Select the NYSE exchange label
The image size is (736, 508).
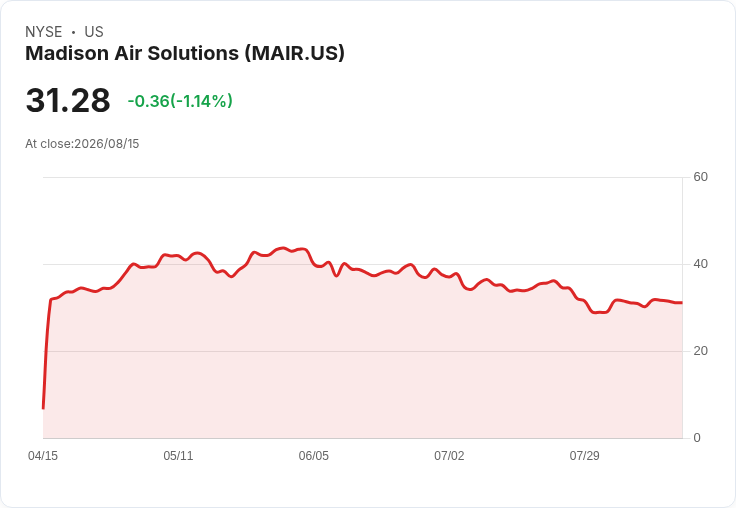[44, 32]
